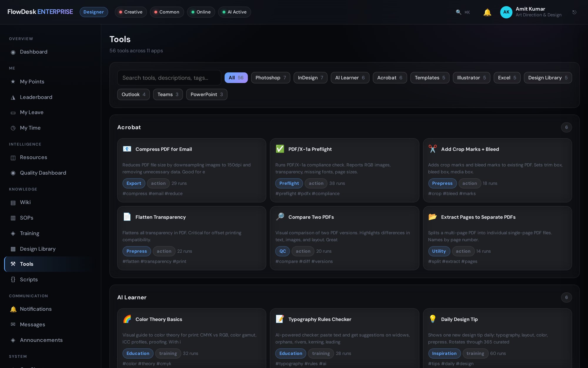Open the Flatten Transparency tool card
Image resolution: width=588 pixels, height=368 pixels.
point(191,238)
